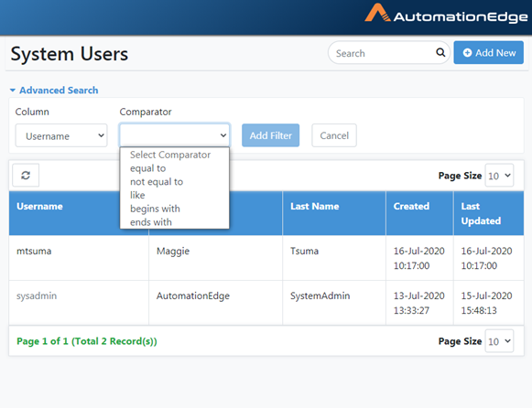
Task: Open the Comparator dropdown box
Action: click(174, 135)
